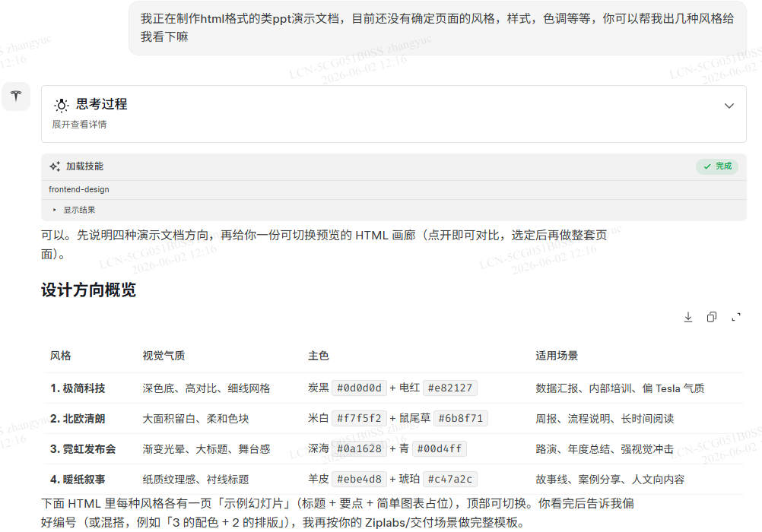Viewport: 762px width, 532px height.
Task: Click 故事线、案例分享、人文向内容 cell
Action: 610,480
